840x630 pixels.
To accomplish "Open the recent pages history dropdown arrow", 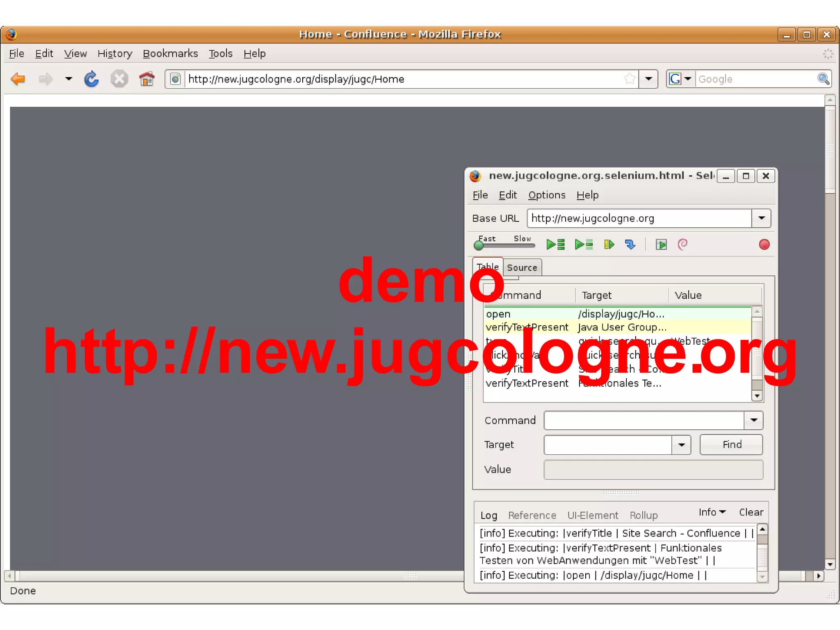I will coord(68,78).
